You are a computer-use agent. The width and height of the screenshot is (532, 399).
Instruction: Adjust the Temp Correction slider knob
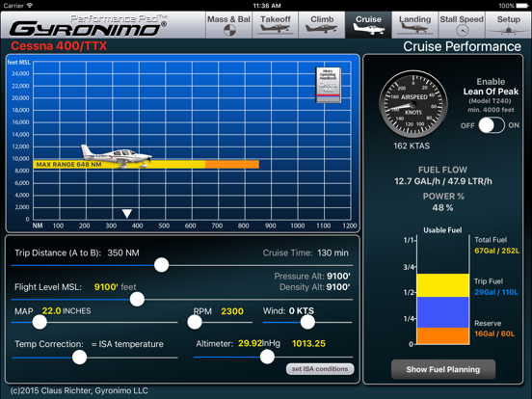(x=79, y=357)
